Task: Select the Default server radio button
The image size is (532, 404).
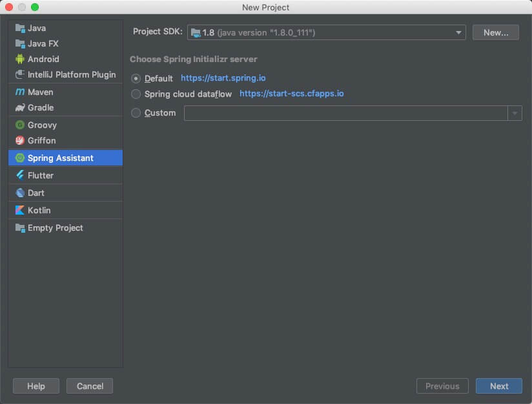Action: click(x=136, y=78)
